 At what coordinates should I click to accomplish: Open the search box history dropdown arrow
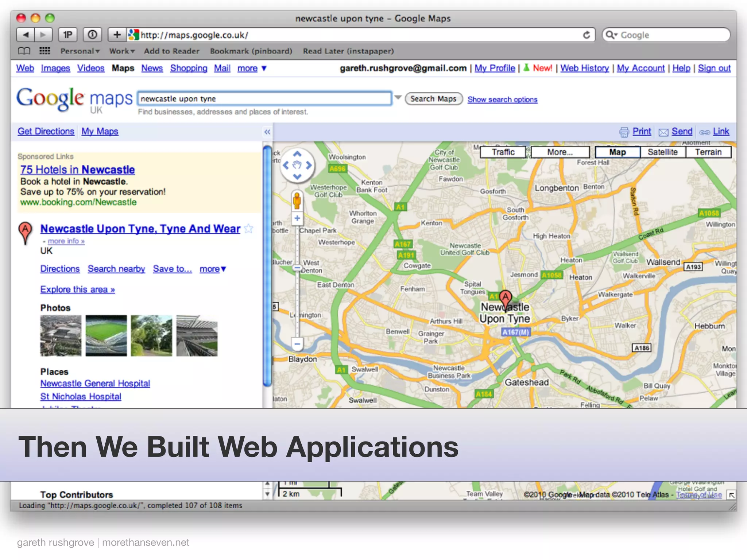(x=398, y=98)
